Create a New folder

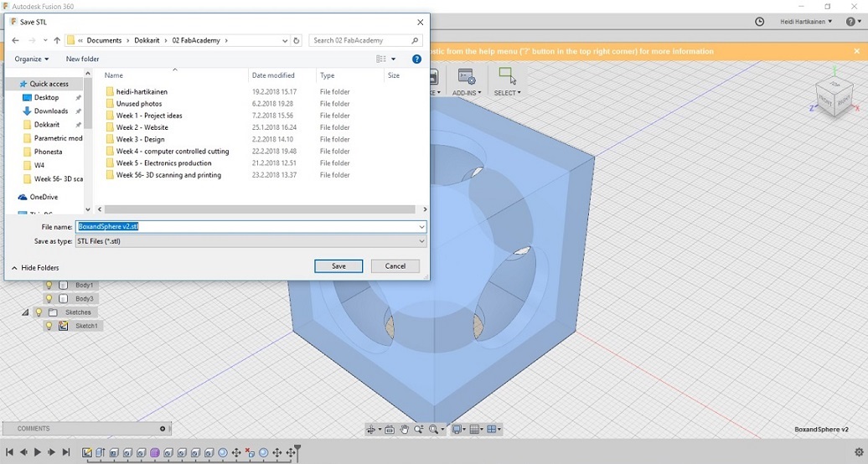click(x=82, y=59)
